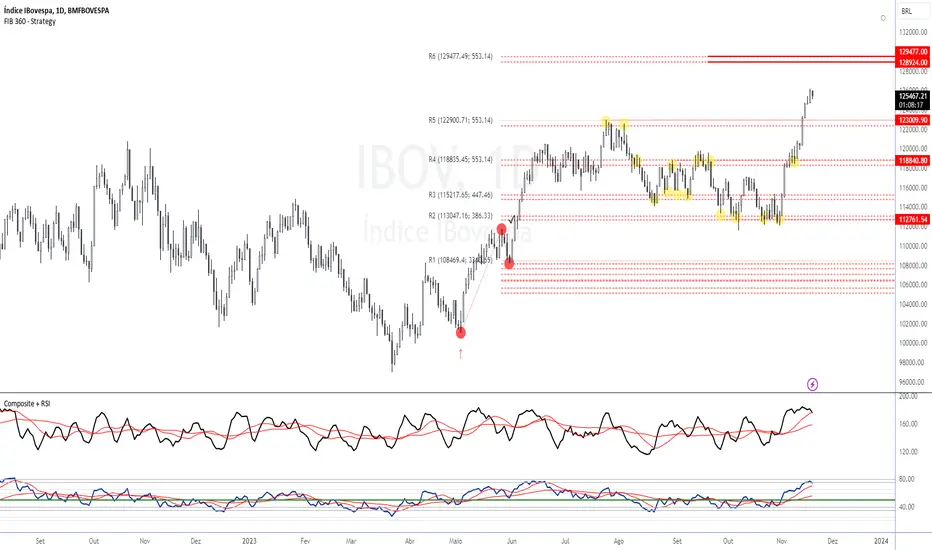Viewport: 932px width, 550px height.
Task: Click the Índice IBovespa symbol title
Action: 56,11
